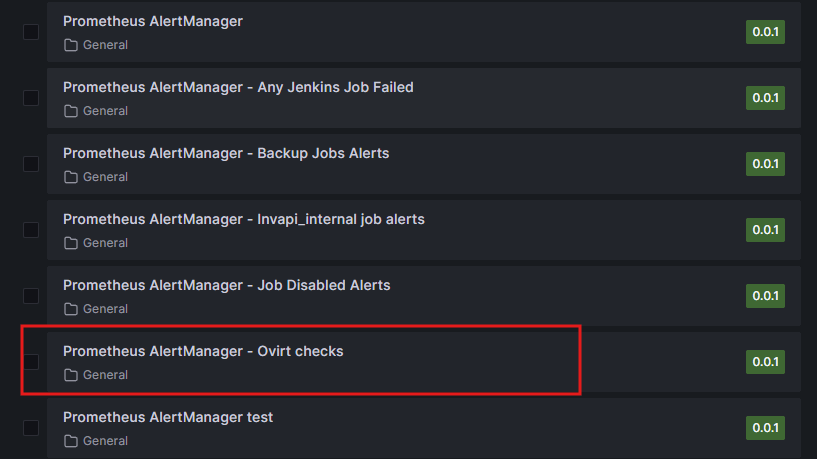Viewport: 817px width, 459px height.
Task: Click folder icon under Invapi_internal job alerts
Action: 71,243
